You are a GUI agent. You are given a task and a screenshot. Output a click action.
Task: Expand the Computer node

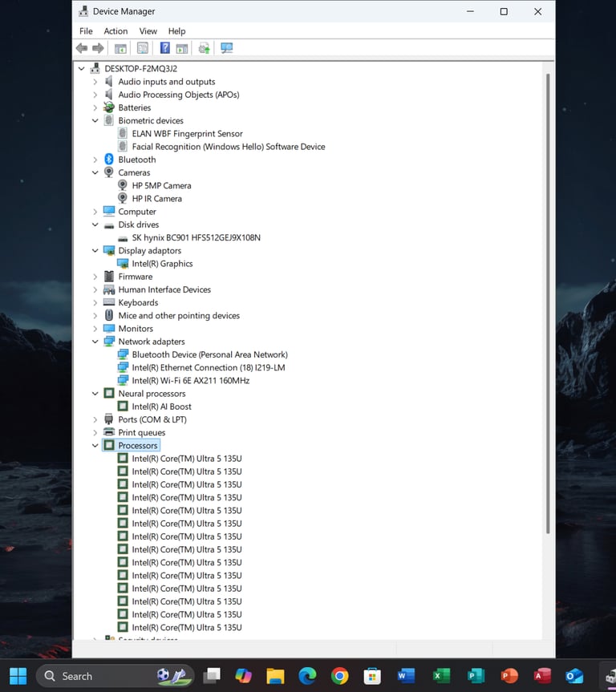pos(95,212)
